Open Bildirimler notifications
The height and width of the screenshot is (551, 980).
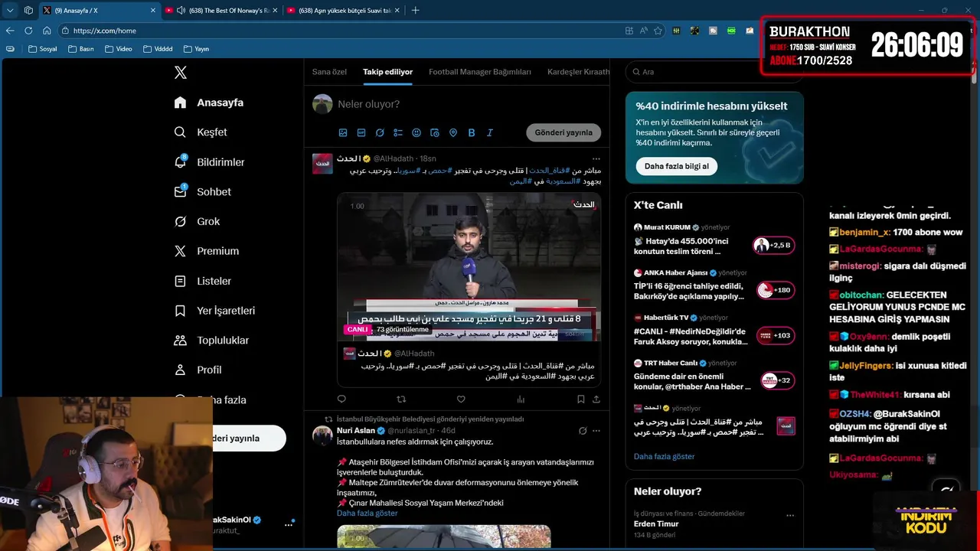click(209, 162)
